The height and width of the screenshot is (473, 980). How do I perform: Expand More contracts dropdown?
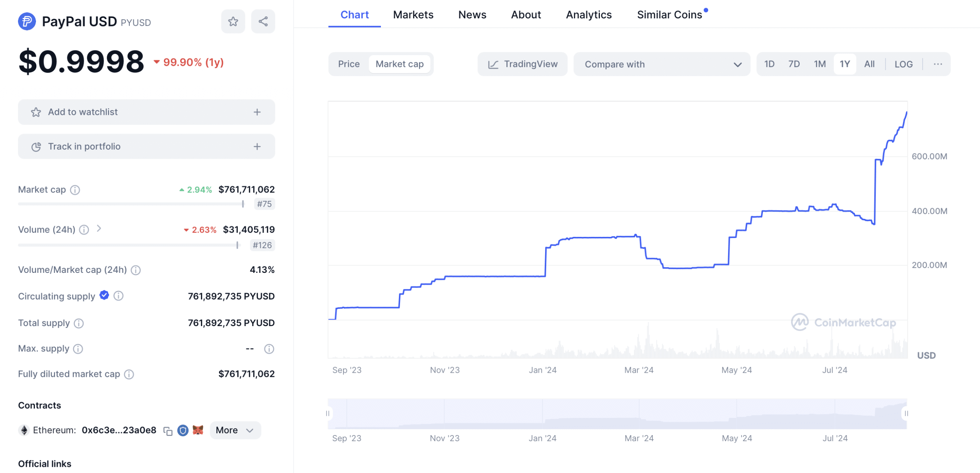point(235,431)
